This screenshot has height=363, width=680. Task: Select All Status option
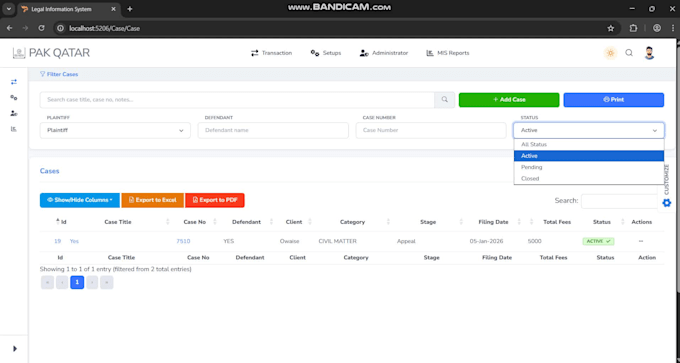(x=589, y=144)
